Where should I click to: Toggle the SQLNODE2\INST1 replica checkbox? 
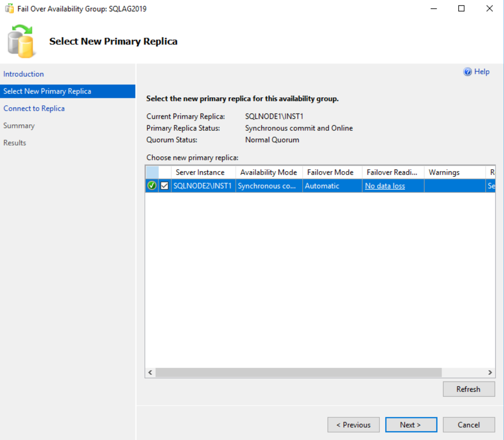point(164,186)
